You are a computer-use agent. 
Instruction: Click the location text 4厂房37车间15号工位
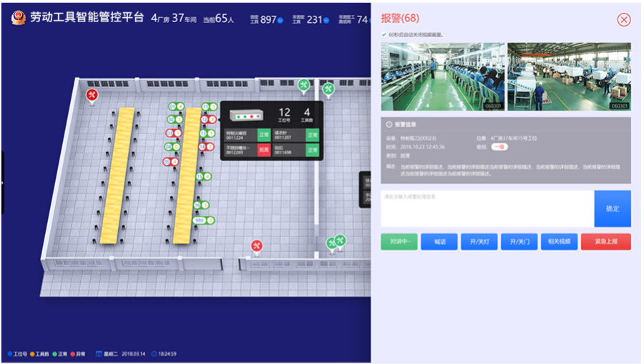513,138
